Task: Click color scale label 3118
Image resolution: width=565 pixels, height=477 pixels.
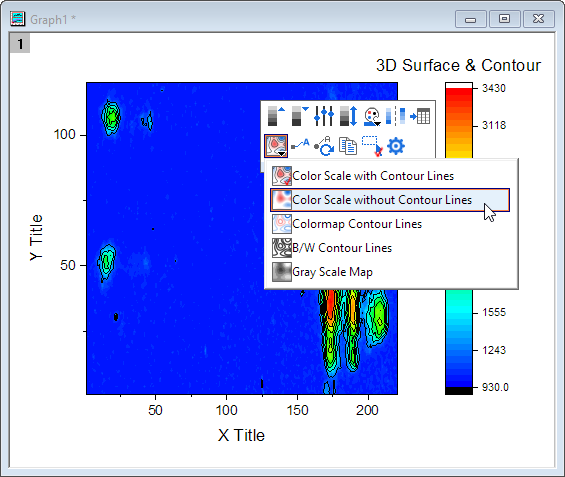Action: pos(494,125)
